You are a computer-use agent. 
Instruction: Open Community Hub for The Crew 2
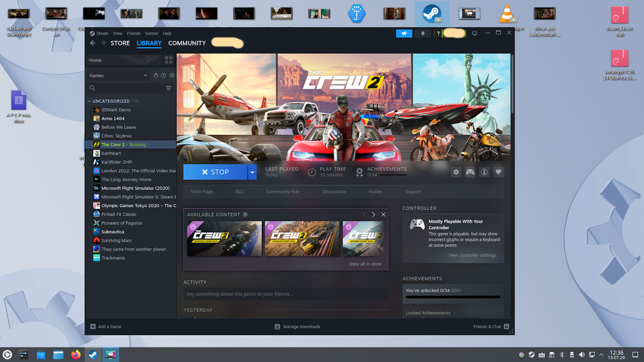click(283, 191)
